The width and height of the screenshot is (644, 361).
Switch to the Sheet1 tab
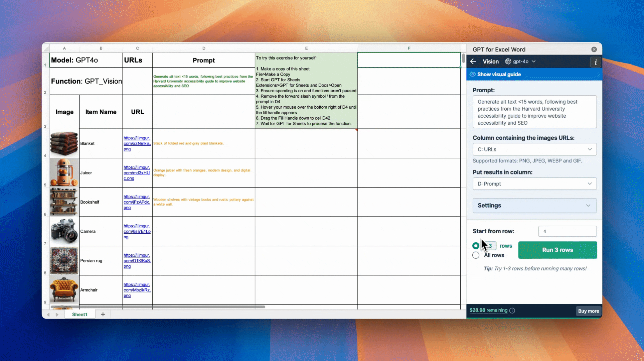pos(79,315)
